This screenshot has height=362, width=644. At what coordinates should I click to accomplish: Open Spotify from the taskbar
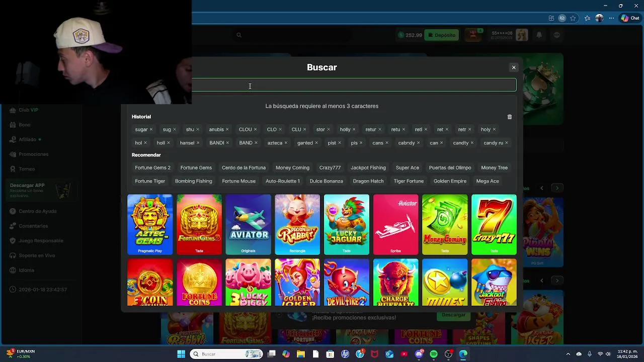point(434,354)
